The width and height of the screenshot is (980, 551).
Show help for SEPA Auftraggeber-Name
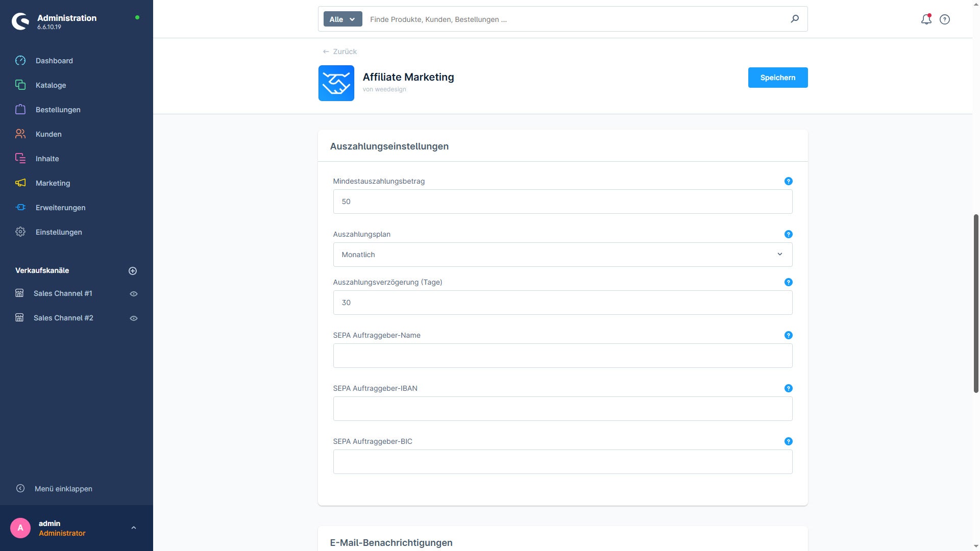tap(788, 335)
